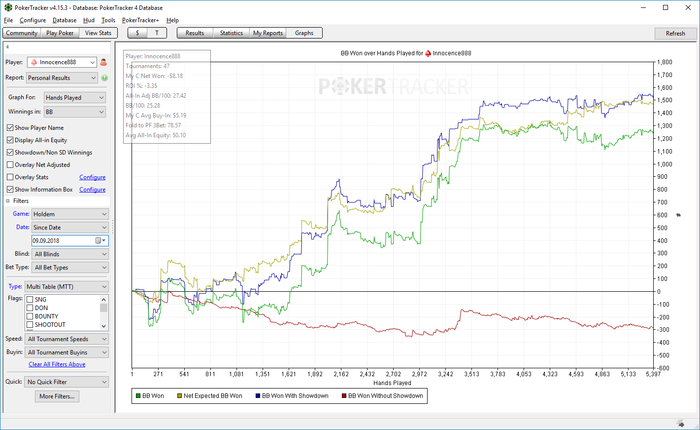Enable Overlay Stats checkbox
700x430 pixels.
coord(10,177)
